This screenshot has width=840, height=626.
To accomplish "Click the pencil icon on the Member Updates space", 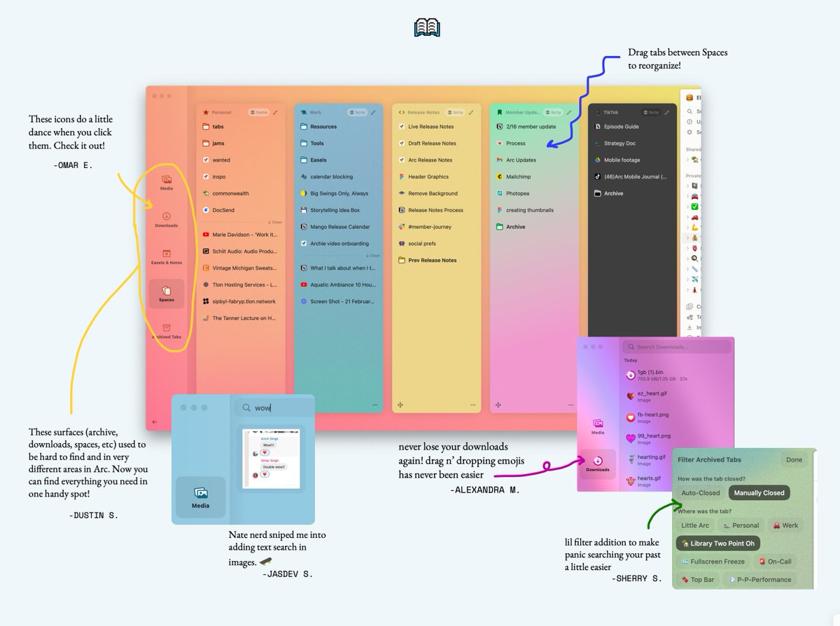I will (569, 112).
